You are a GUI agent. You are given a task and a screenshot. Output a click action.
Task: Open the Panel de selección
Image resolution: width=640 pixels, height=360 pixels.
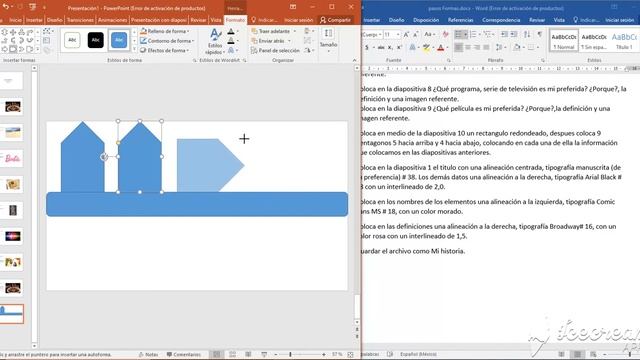click(x=275, y=50)
